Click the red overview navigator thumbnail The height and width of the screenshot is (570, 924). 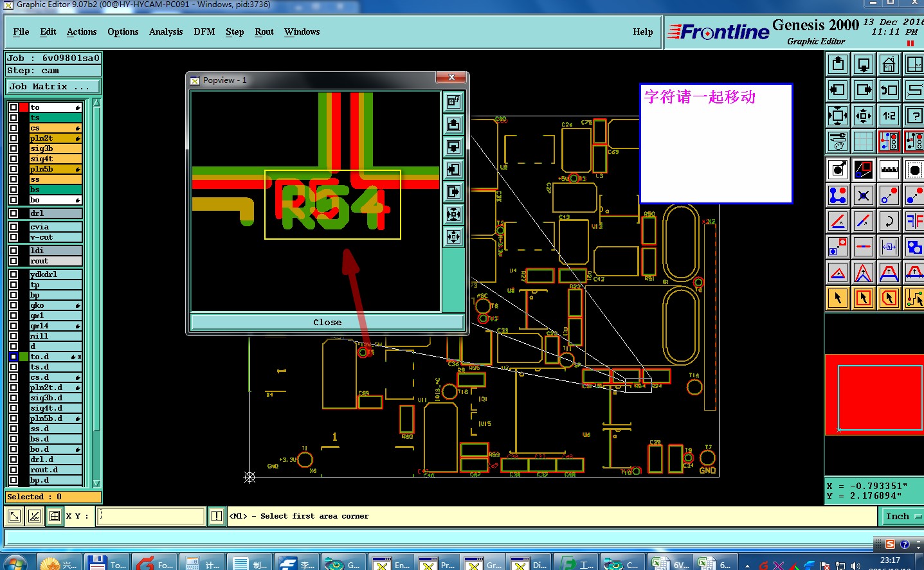point(874,395)
